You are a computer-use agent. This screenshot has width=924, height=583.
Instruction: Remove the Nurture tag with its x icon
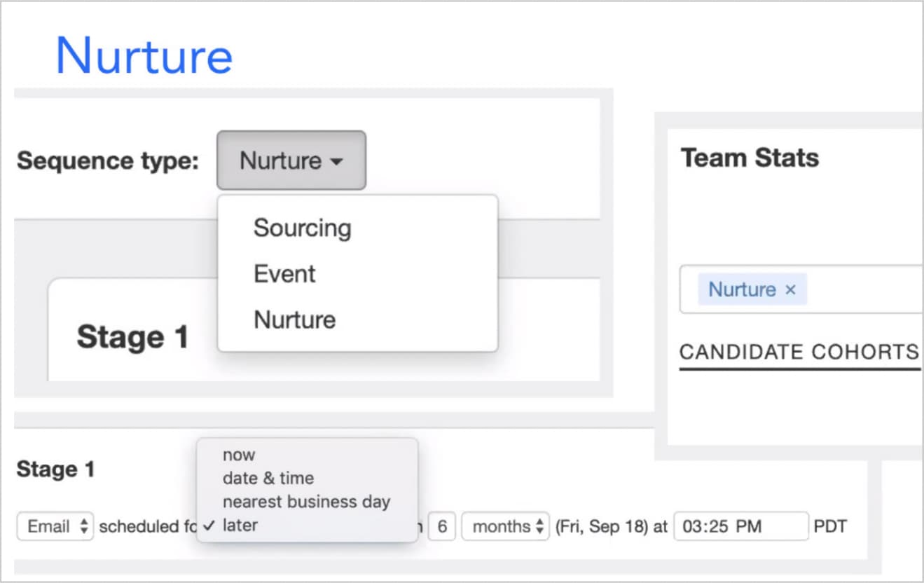point(790,289)
